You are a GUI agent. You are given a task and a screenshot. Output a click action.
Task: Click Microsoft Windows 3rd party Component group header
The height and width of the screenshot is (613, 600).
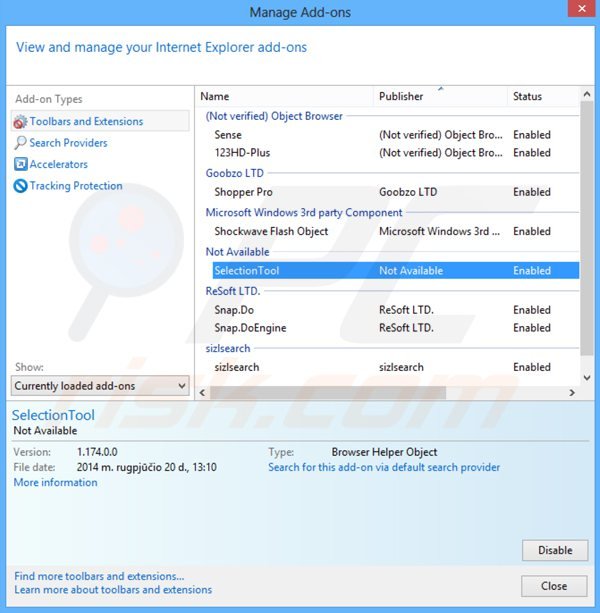click(x=304, y=213)
